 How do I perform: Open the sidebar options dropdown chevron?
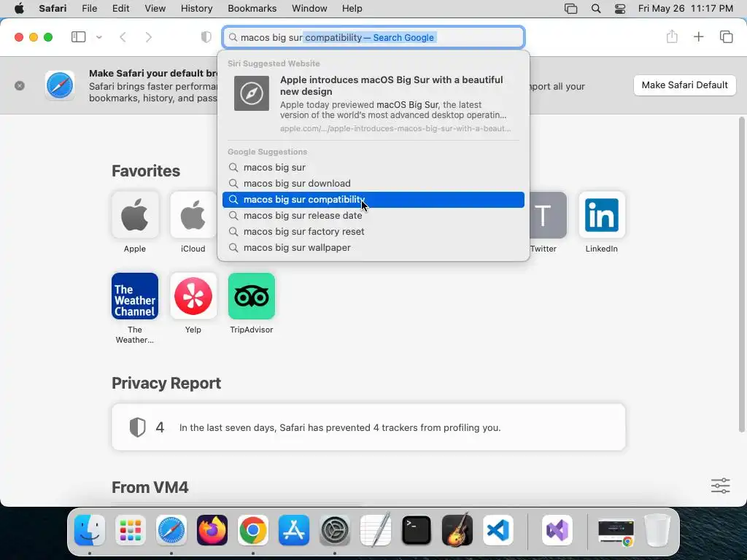[99, 37]
